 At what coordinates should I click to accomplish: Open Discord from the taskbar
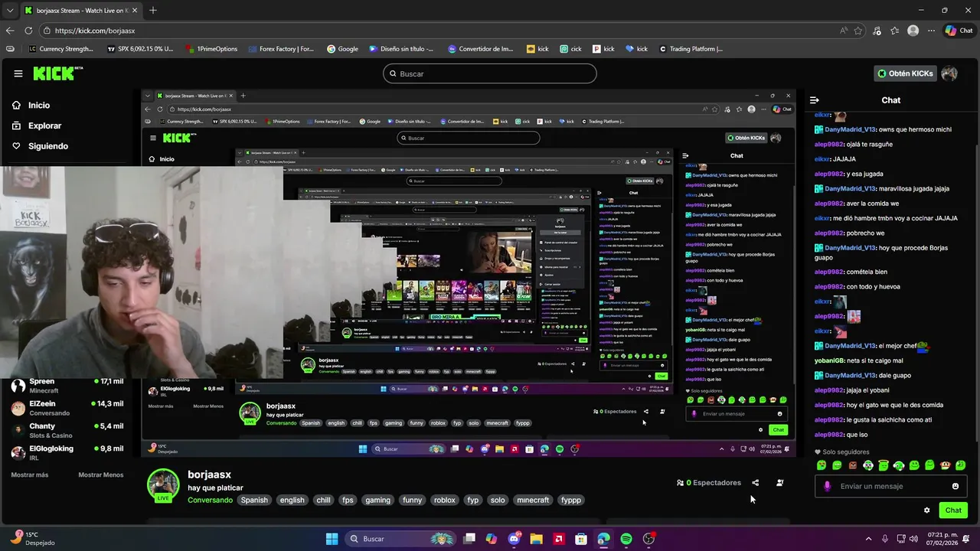[x=514, y=539]
